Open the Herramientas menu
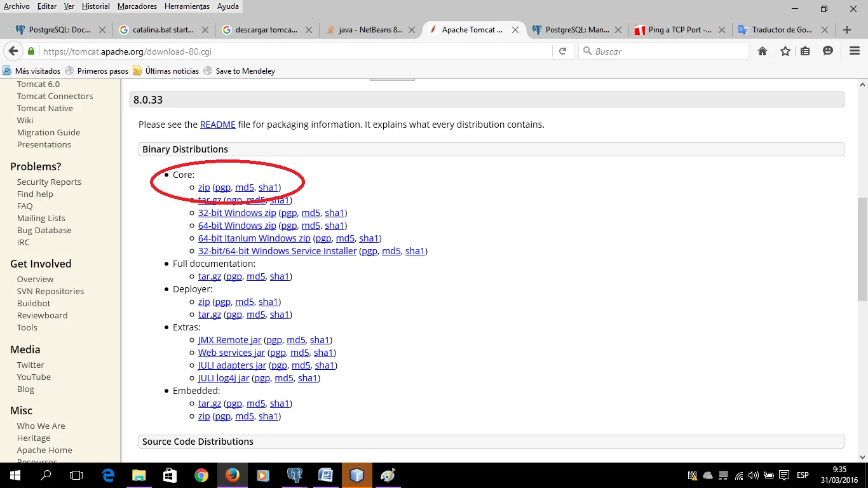The height and width of the screenshot is (488, 868). (x=187, y=6)
